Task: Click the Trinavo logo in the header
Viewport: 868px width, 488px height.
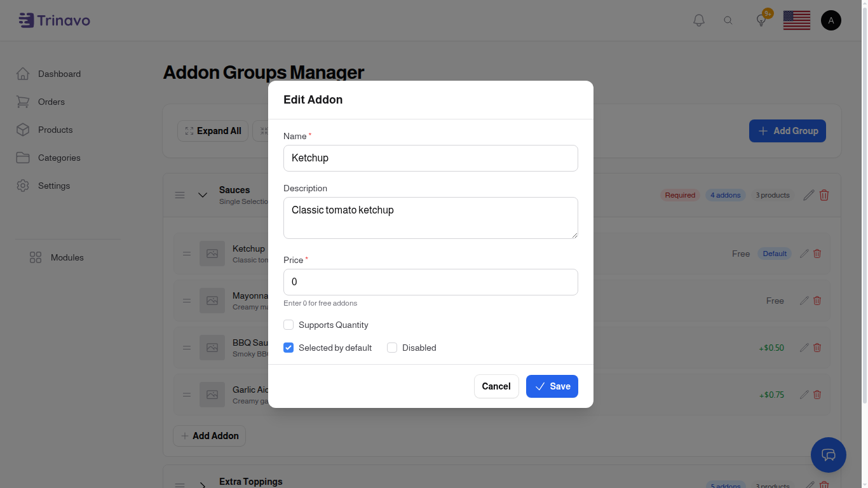Action: (54, 20)
